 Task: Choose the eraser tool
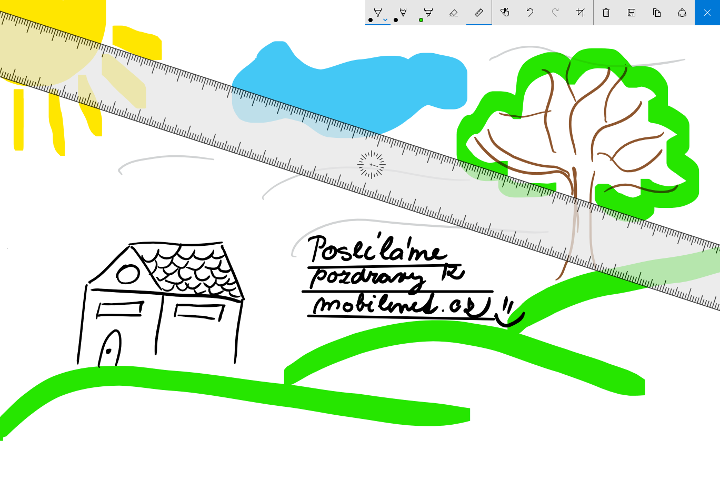[453, 12]
